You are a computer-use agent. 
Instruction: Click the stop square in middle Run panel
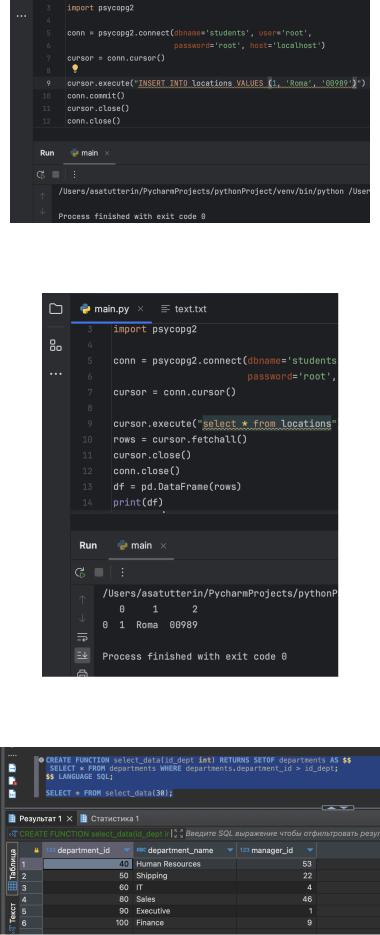coord(99,572)
